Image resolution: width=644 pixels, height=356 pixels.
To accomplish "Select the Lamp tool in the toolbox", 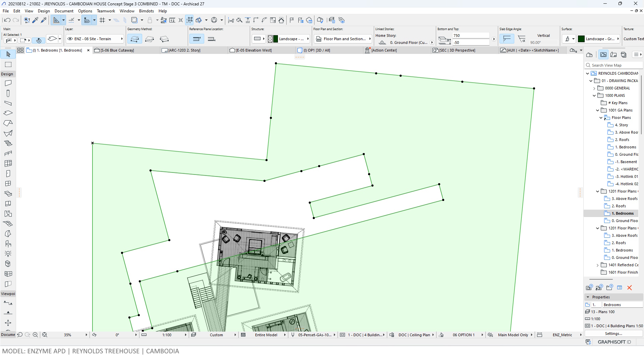I will click(x=8, y=254).
